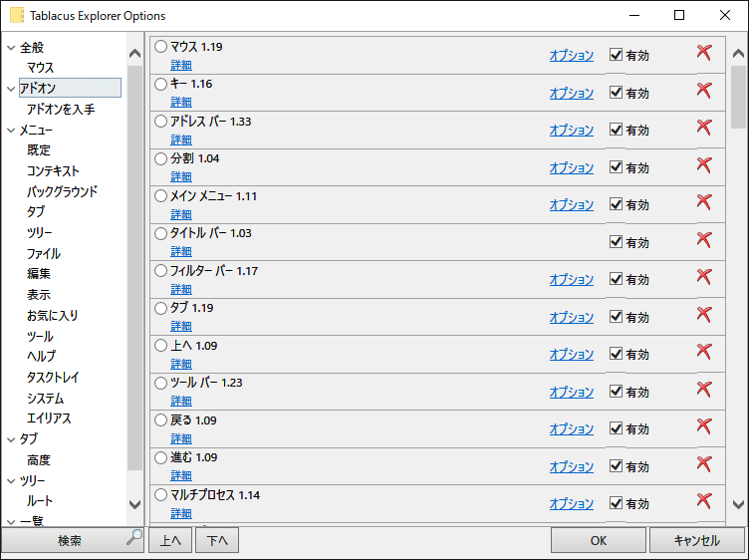Open タスクトレイ settings page
Screen dimensions: 749x560
tap(53, 378)
